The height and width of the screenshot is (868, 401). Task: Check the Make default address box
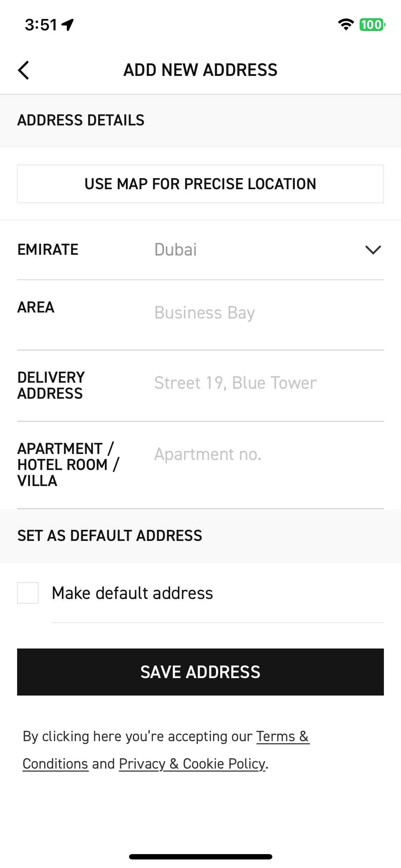coord(28,593)
